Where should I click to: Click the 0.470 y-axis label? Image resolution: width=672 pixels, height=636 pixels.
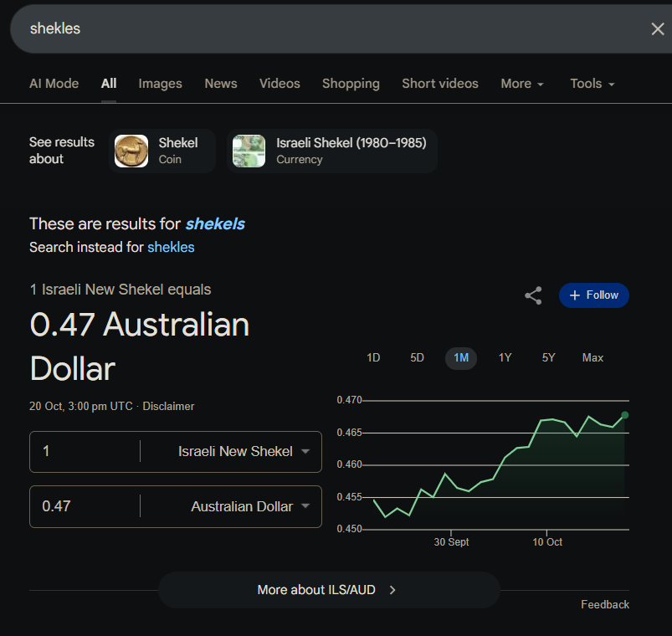pyautogui.click(x=349, y=400)
